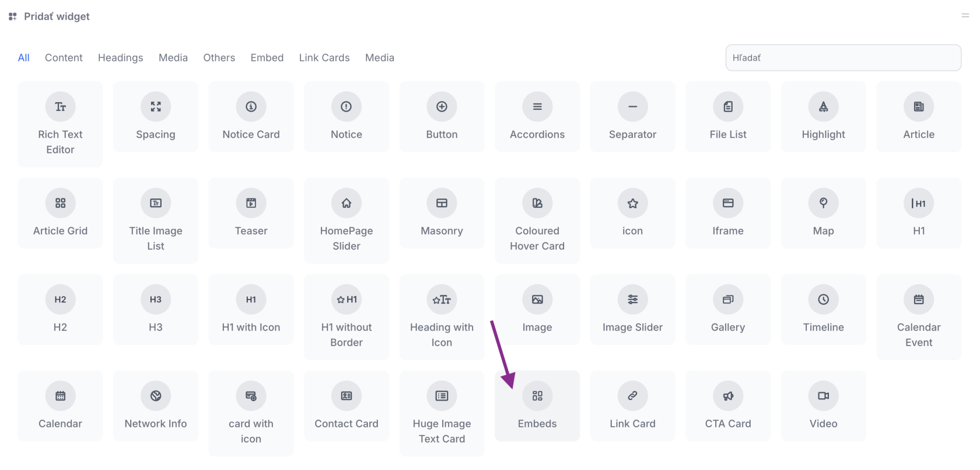Pick the Coloured Hover Card widget

(x=537, y=221)
